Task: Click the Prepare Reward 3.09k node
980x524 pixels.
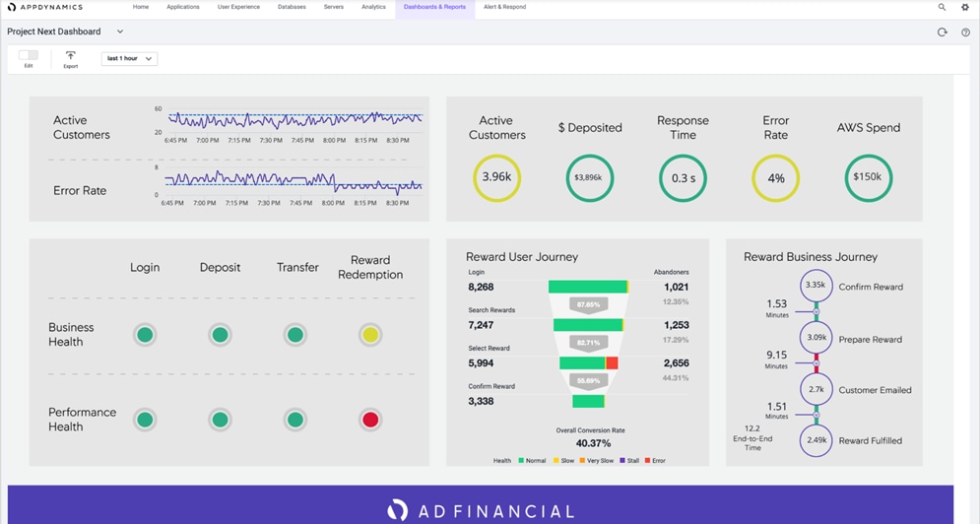Action: click(817, 338)
